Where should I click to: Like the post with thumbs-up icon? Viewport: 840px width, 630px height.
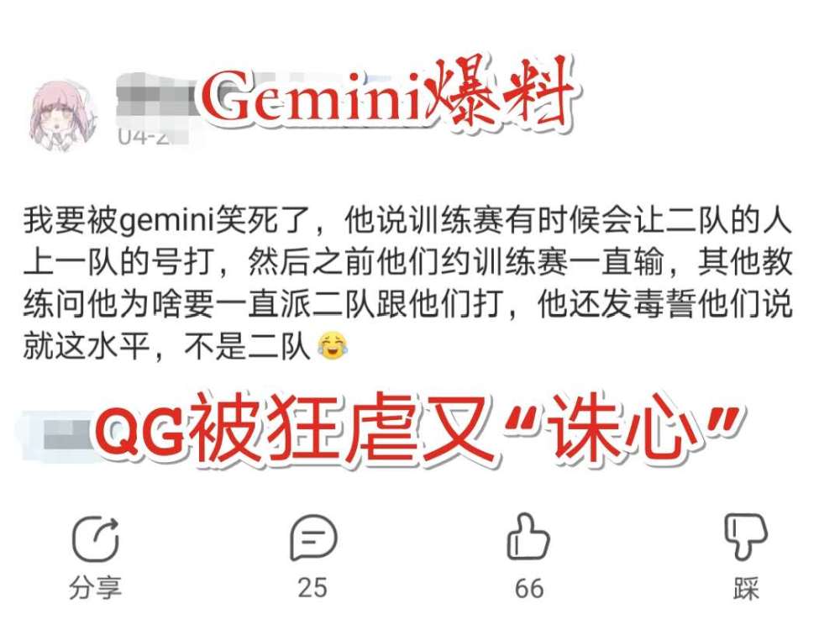pos(528,537)
